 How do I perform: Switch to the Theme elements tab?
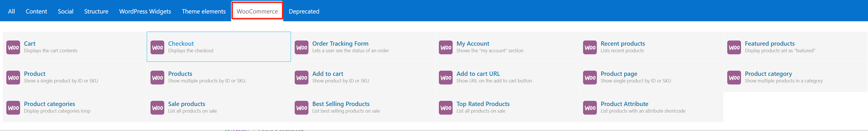[204, 11]
